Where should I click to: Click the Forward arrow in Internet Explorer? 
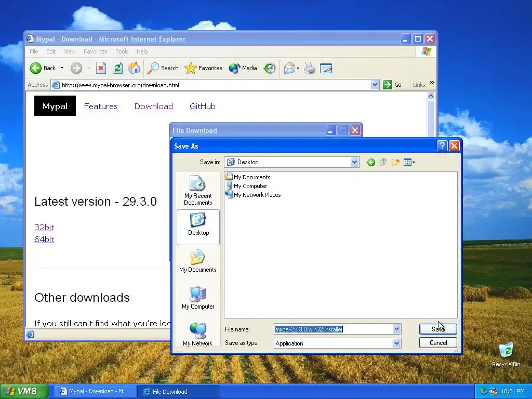click(x=76, y=68)
